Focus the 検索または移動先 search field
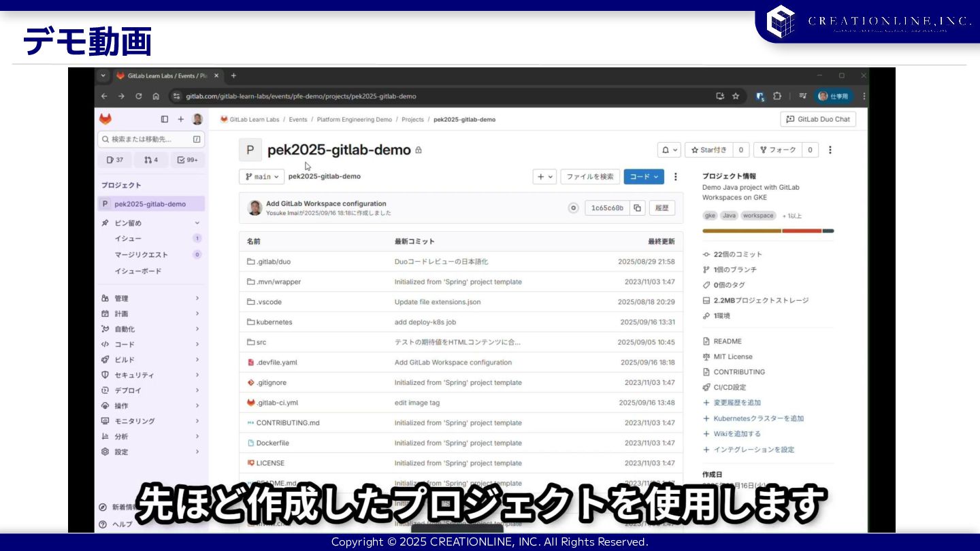The height and width of the screenshot is (551, 980). click(x=151, y=139)
